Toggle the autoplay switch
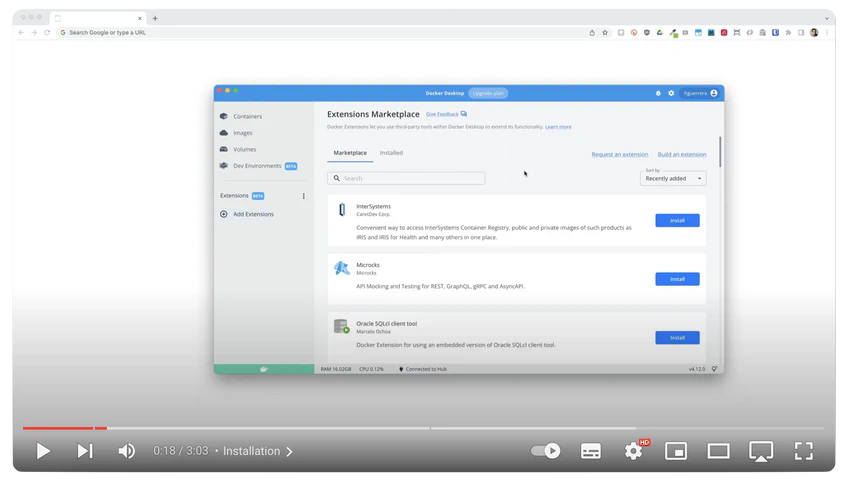This screenshot has width=850, height=482. pyautogui.click(x=545, y=451)
